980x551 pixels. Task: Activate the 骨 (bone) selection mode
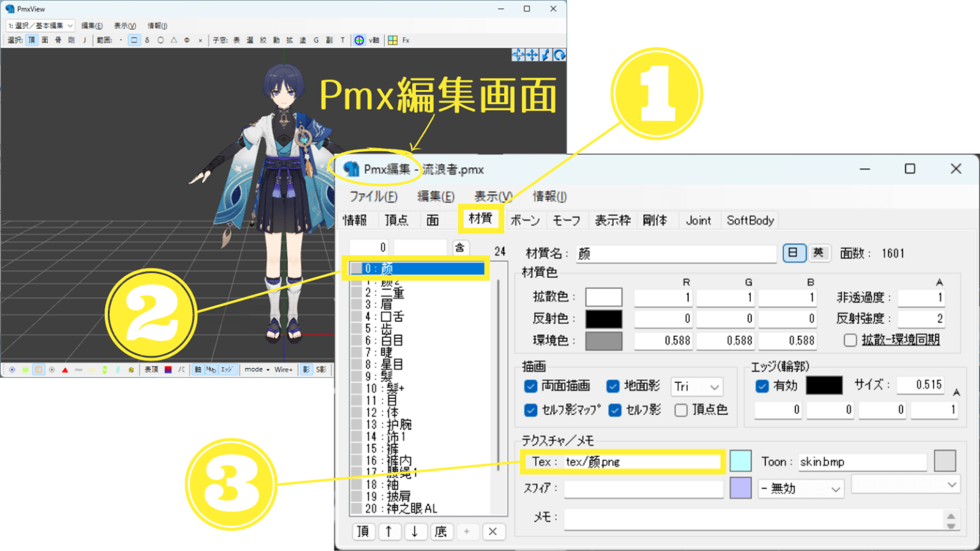pyautogui.click(x=59, y=40)
